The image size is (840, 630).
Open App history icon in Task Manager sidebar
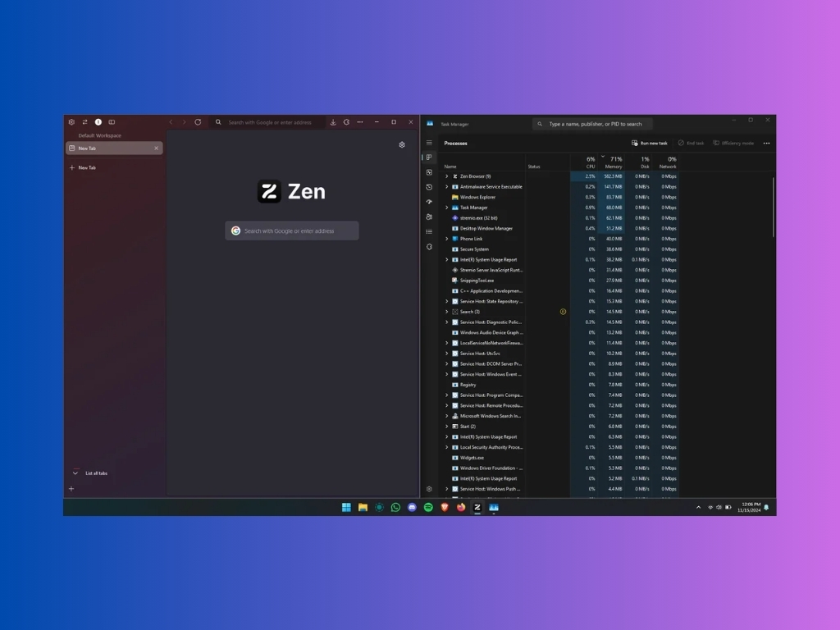[x=429, y=187]
